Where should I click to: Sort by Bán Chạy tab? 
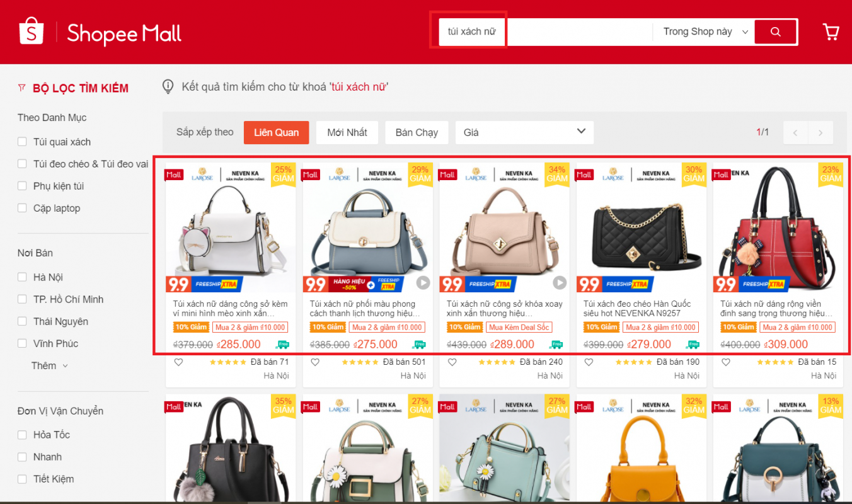[x=417, y=132]
